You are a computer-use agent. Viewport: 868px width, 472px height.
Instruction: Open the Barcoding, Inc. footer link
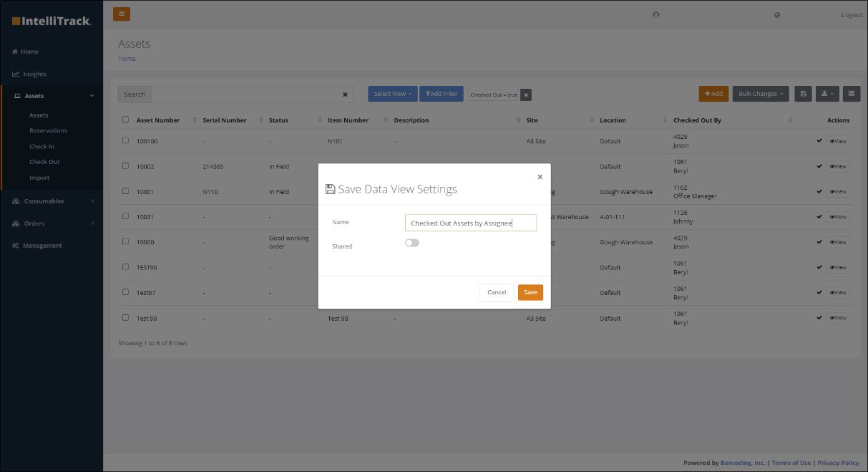[x=743, y=463]
